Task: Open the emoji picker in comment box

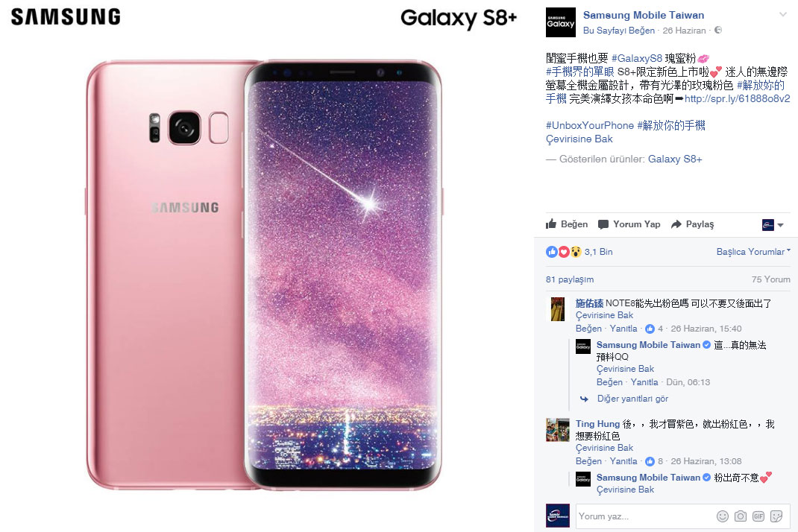Action: tap(722, 516)
